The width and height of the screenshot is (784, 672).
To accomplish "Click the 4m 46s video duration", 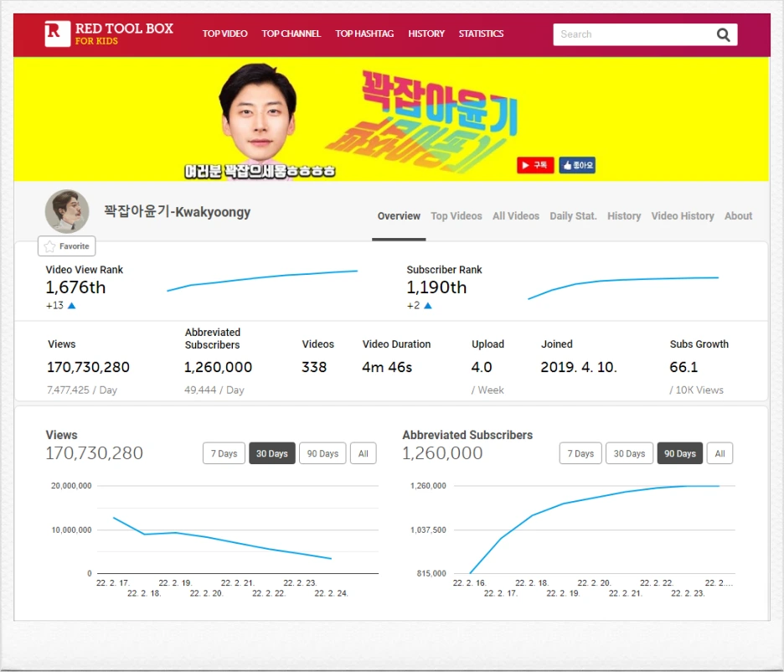I will coord(387,367).
